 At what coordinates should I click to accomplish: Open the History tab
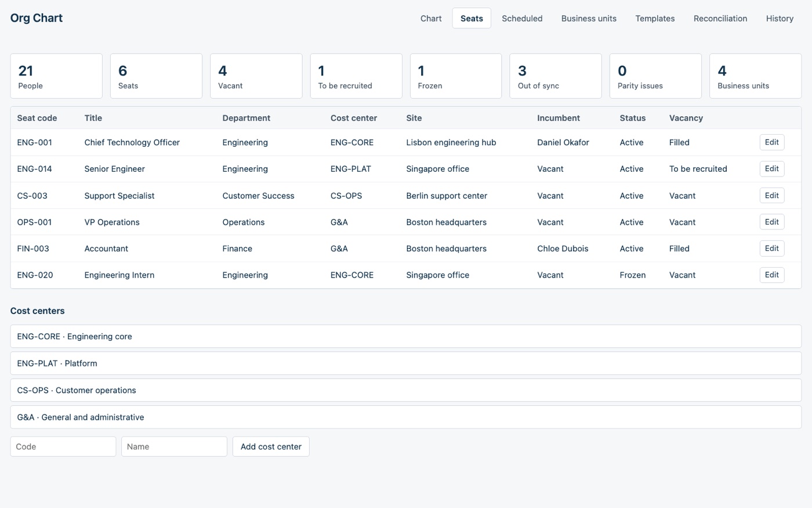tap(780, 18)
